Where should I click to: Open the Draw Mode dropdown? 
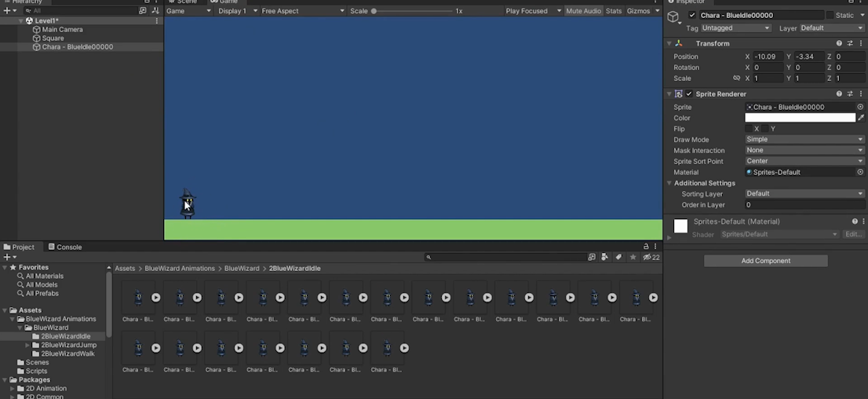point(804,139)
